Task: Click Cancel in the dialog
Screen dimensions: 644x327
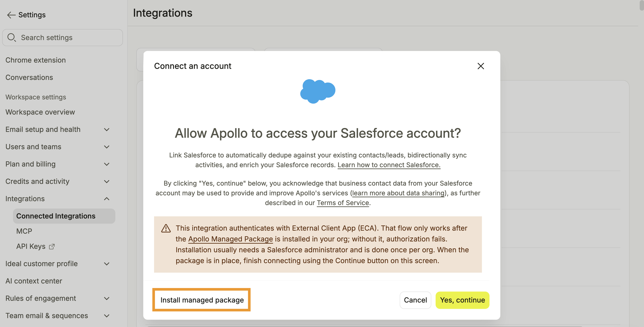Action: click(415, 300)
